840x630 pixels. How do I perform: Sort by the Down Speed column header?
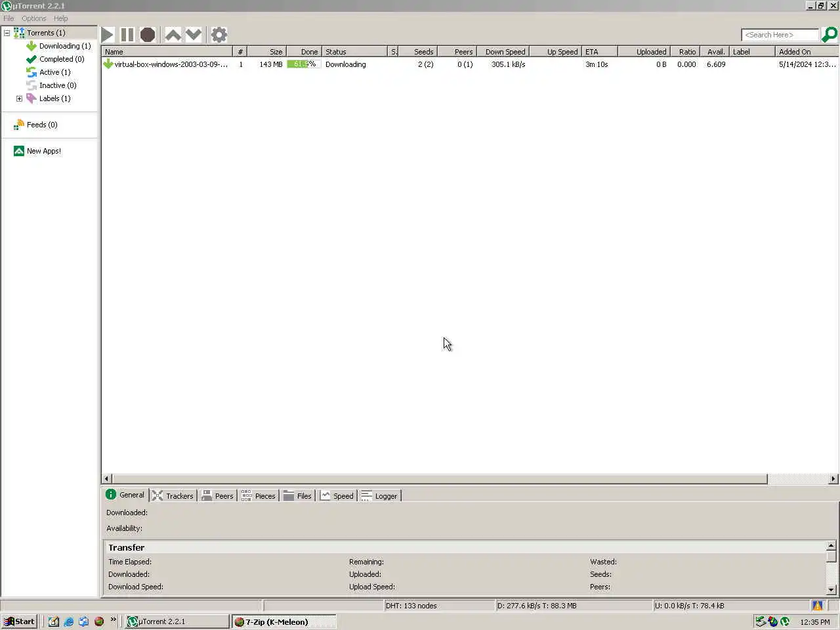pos(503,52)
